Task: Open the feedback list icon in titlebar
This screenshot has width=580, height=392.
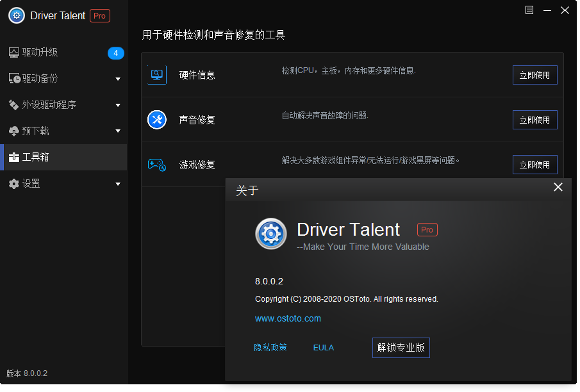Action: 529,10
